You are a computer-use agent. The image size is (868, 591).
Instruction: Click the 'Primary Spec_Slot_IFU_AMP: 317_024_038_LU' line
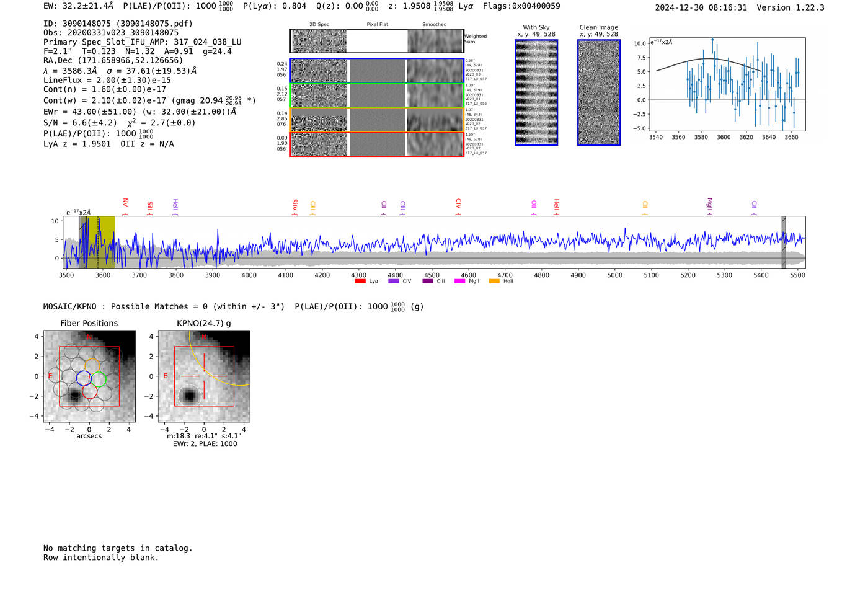click(x=143, y=42)
